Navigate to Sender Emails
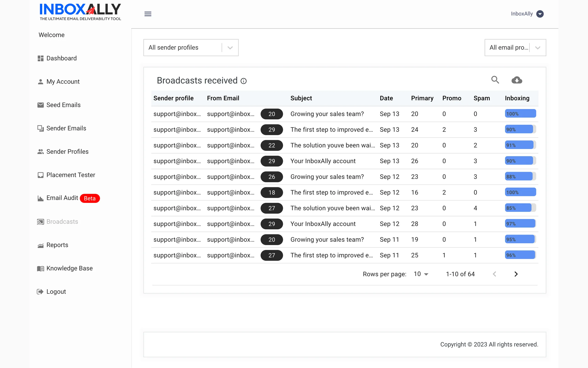Image resolution: width=588 pixels, height=368 pixels. click(x=66, y=128)
